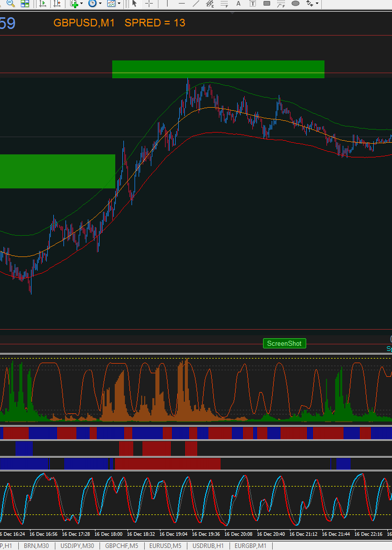
Task: Switch to the BRN,M30 chart tab
Action: coord(36,546)
